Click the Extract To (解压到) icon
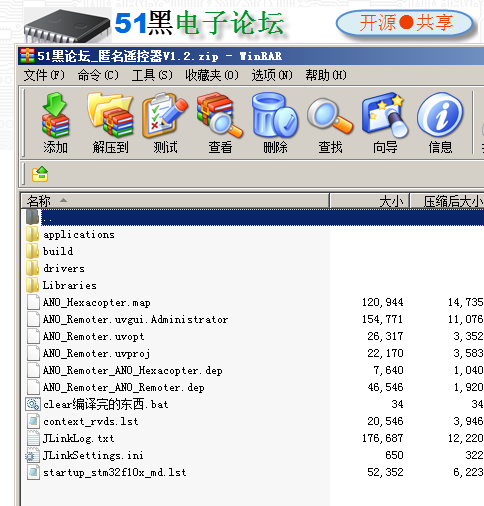484x506 pixels. click(110, 115)
